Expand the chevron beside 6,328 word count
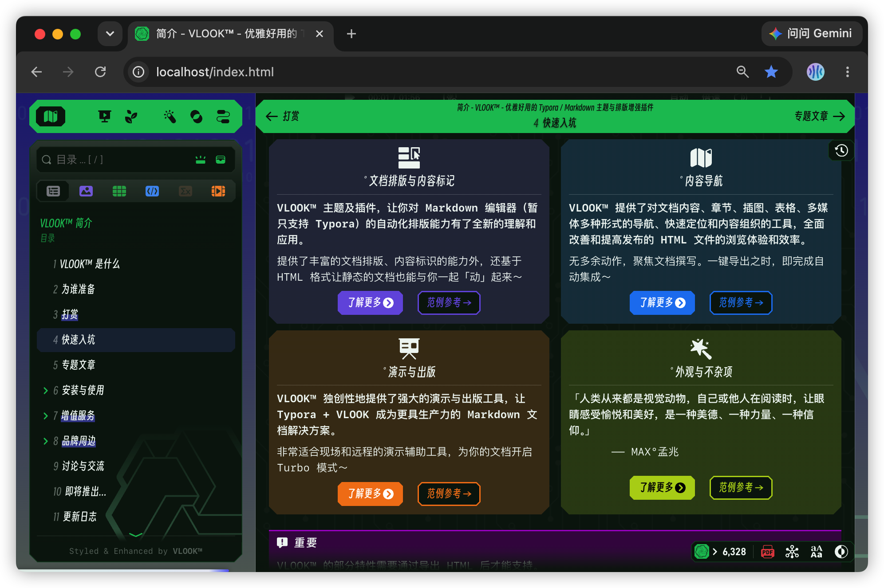 (x=714, y=552)
